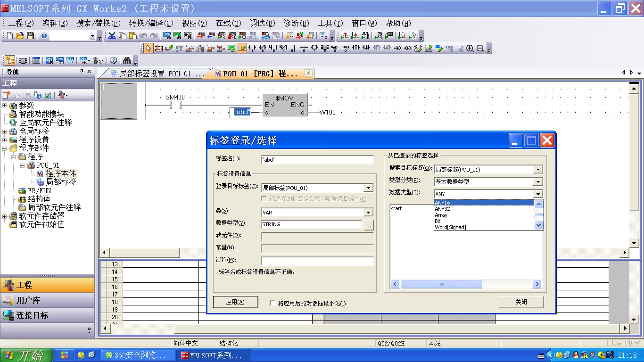The height and width of the screenshot is (362, 644).
Task: Open the 类 VAR dropdown
Action: [369, 213]
